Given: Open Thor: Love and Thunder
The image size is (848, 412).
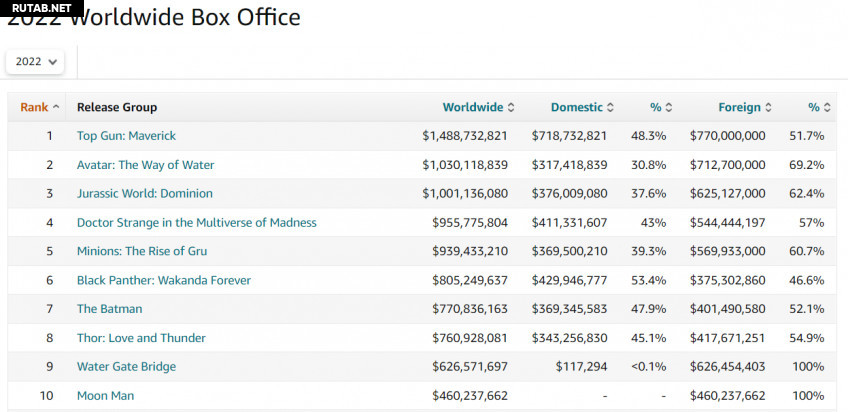Looking at the screenshot, I should point(141,338).
